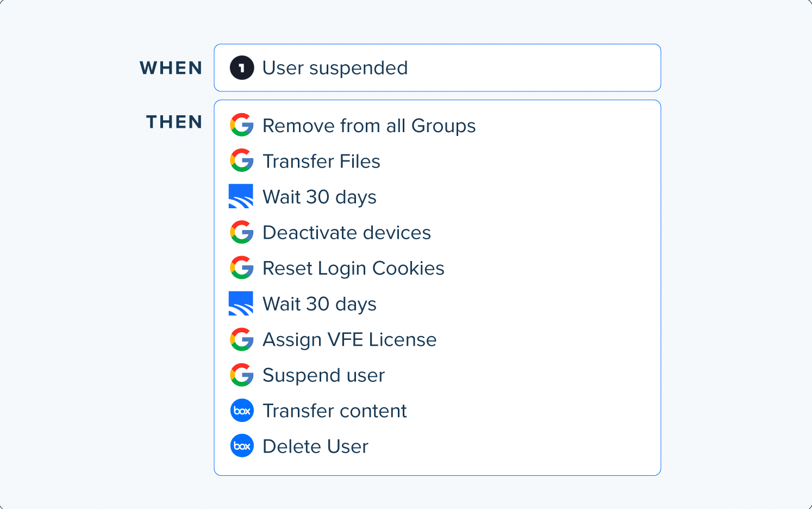Choose the Assign VFE License action
The width and height of the screenshot is (812, 509).
pos(349,340)
